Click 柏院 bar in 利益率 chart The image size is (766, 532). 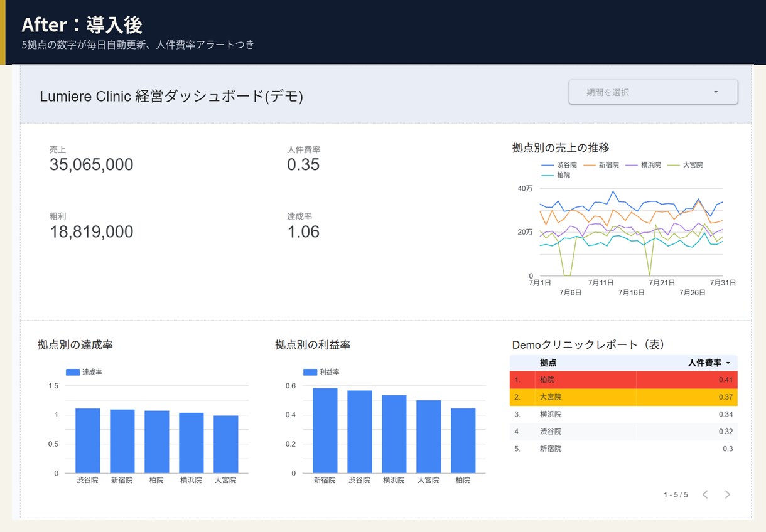463,440
